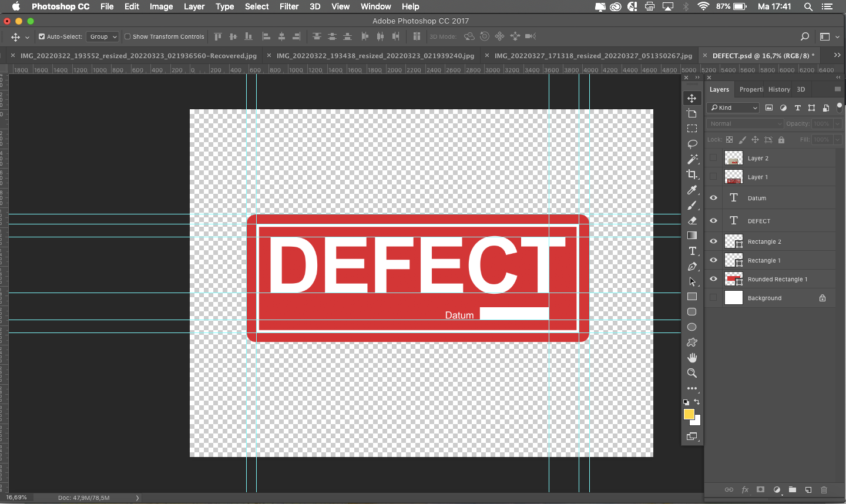The width and height of the screenshot is (846, 504).
Task: Select the Crop tool
Action: tap(692, 174)
